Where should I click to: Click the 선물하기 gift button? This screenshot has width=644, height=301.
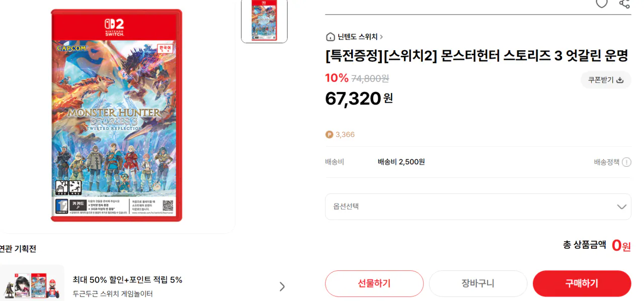pyautogui.click(x=374, y=283)
